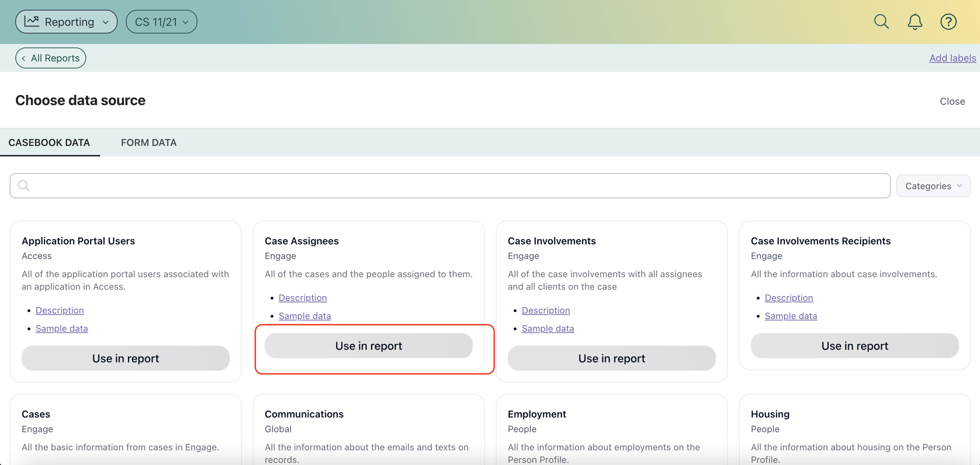980x465 pixels.
Task: Open the Description link for Case Involvements Recipients
Action: (789, 297)
